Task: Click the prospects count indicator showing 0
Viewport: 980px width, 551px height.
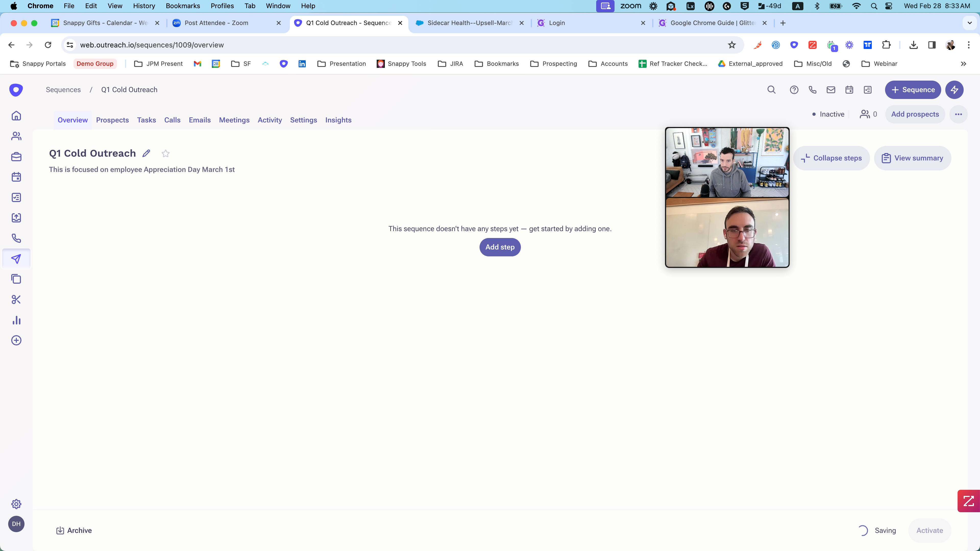Action: click(x=868, y=115)
